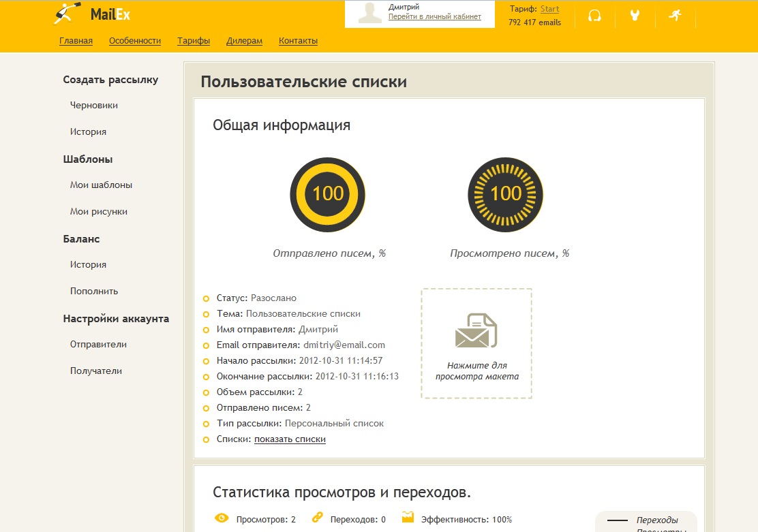Viewport: 758px width, 532px height.
Task: Show lists via показать списки link
Action: point(290,439)
